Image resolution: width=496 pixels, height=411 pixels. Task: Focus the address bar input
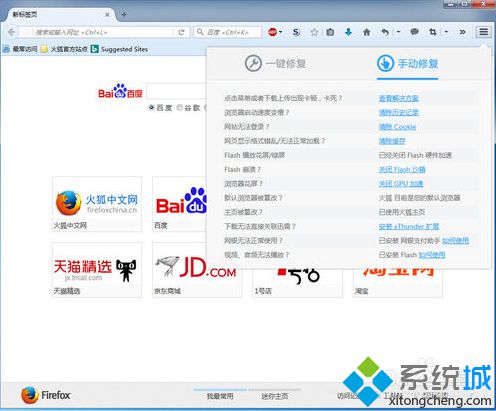(103, 32)
